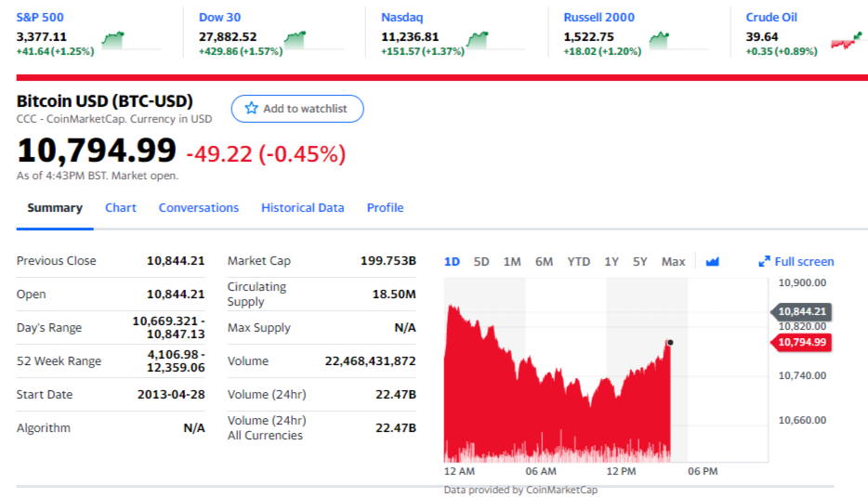This screenshot has height=497, width=868.
Task: Click the Previous Close value 10,844.21
Action: [x=176, y=261]
